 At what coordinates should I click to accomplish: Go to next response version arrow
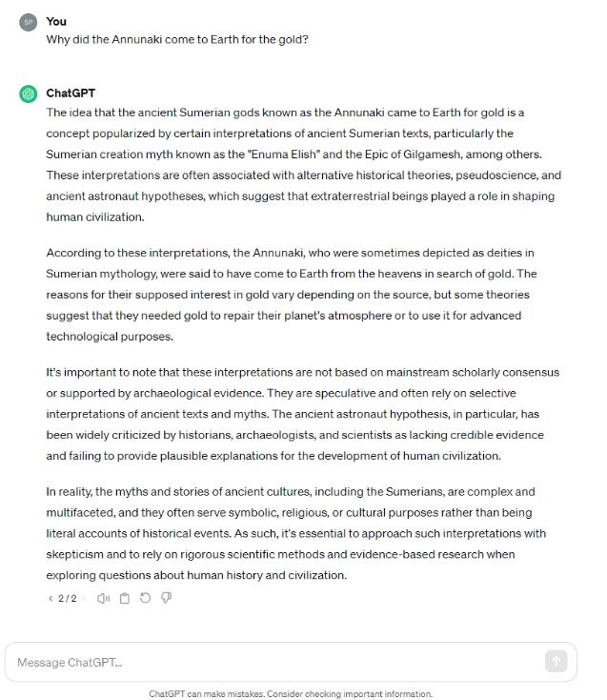83,599
